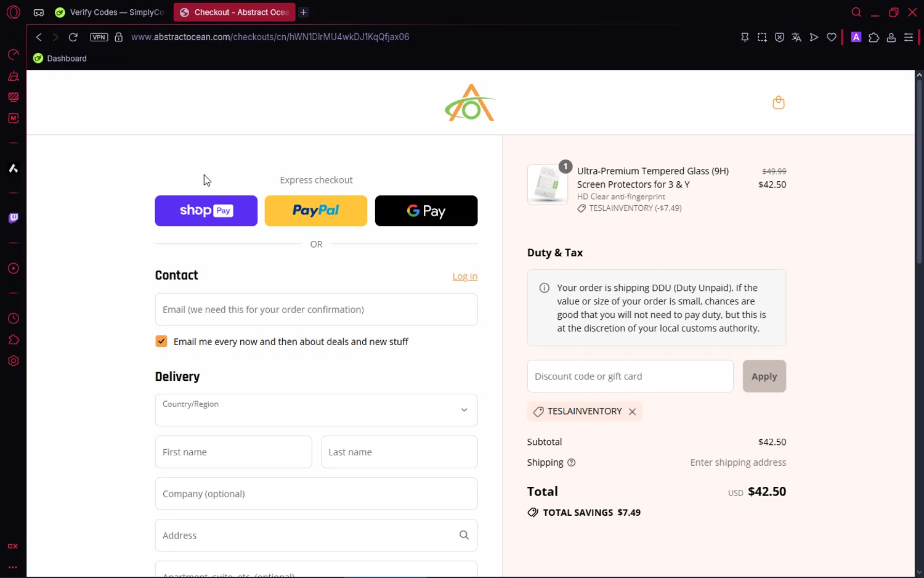Open the sidebar player icon
Viewport: 924px width, 578px height.
point(13,269)
